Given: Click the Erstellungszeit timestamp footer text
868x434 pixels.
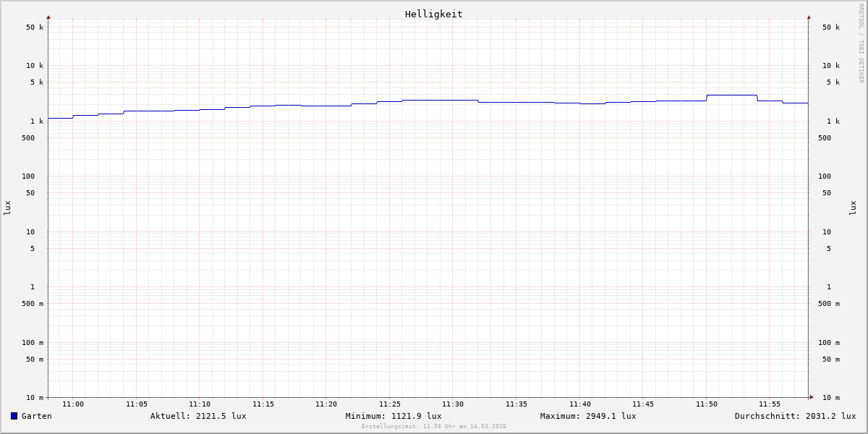Looking at the screenshot, I should (x=434, y=427).
